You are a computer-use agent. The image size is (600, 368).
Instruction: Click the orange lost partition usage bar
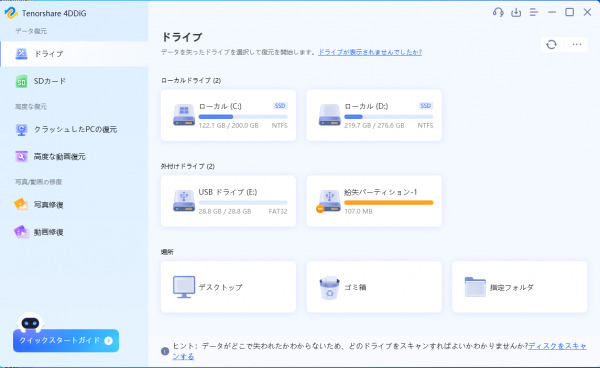tap(389, 202)
